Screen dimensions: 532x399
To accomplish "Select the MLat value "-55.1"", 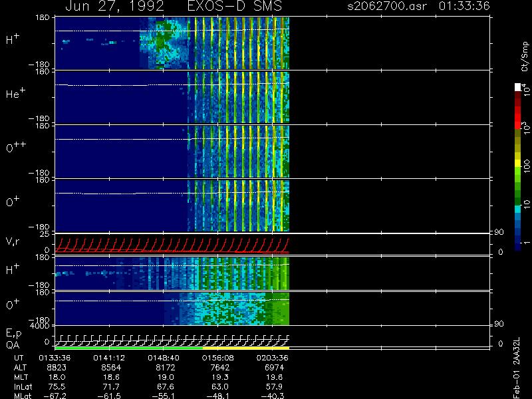I will 164,396.
